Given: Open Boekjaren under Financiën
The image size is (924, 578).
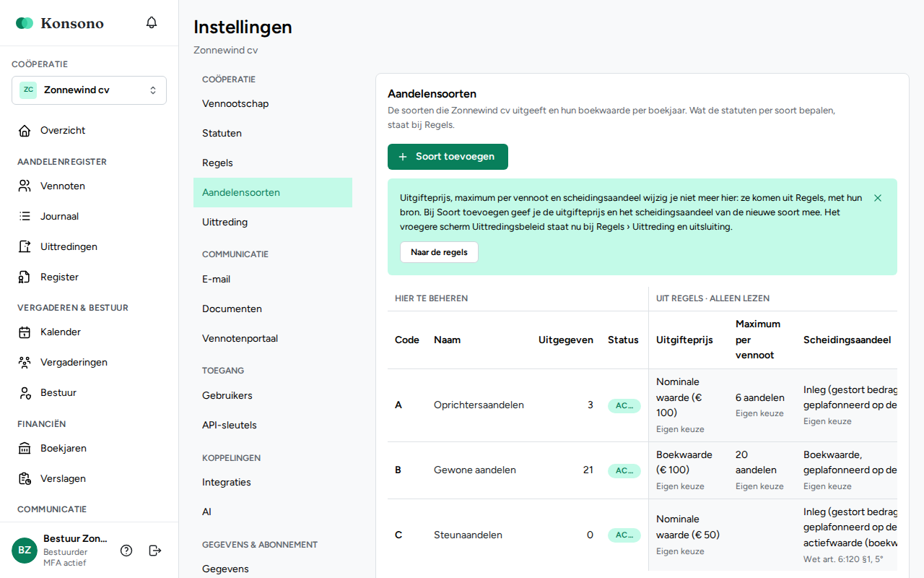Looking at the screenshot, I should (89, 449).
